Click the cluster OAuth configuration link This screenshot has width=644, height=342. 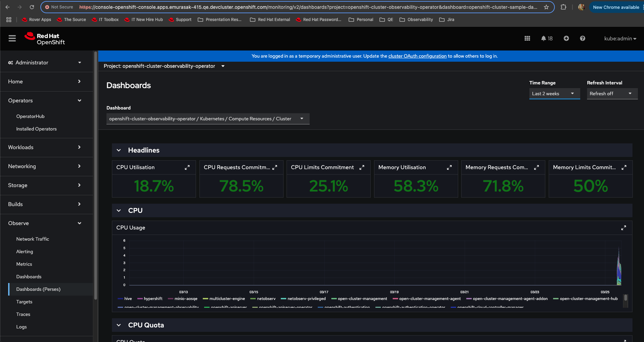point(417,56)
